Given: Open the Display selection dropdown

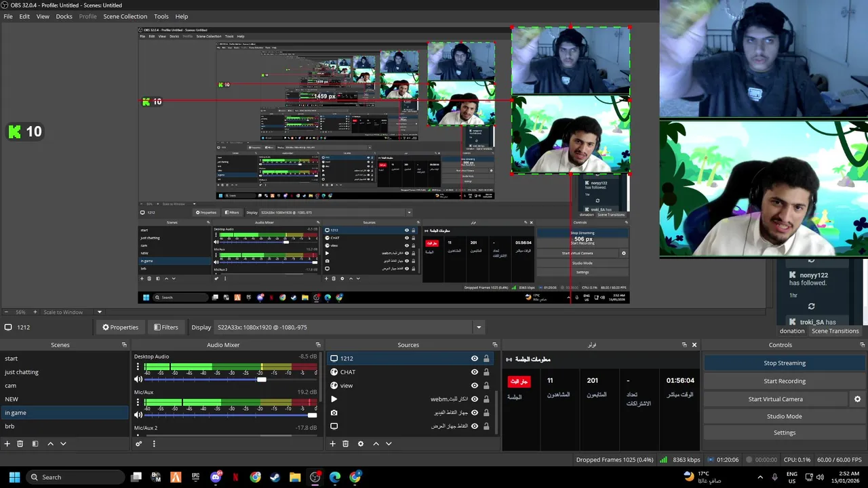Looking at the screenshot, I should coord(349,327).
